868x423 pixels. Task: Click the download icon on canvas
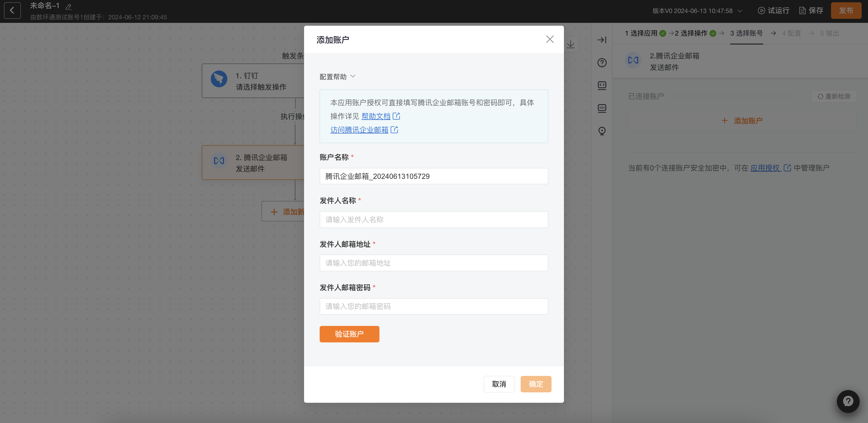[571, 44]
